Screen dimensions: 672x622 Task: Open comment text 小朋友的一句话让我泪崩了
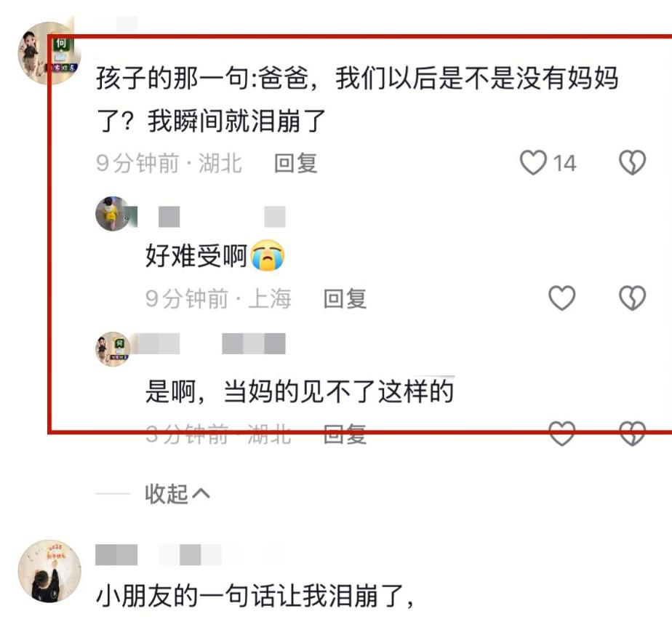255,596
